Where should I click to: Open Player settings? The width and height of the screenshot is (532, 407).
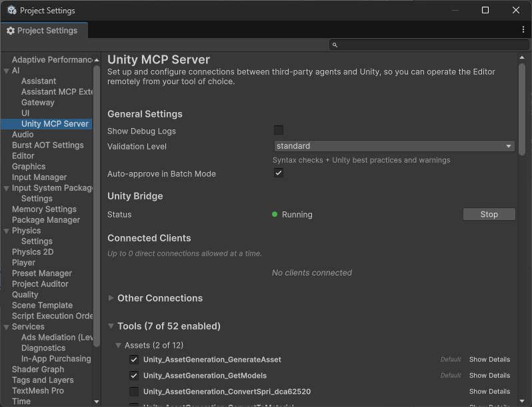point(23,263)
